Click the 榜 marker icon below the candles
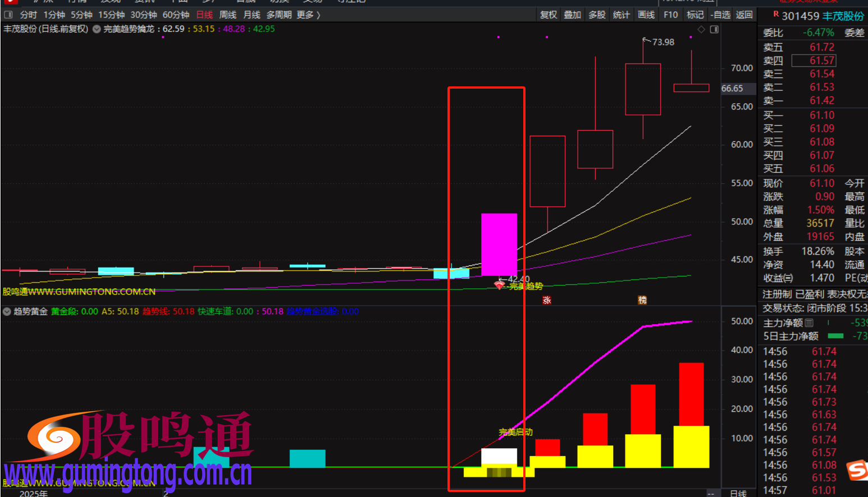Screen dimensions: 868x497 coord(642,300)
